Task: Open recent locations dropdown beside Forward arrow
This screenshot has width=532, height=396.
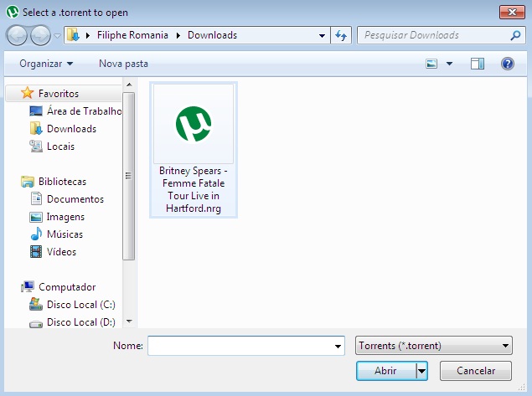Action: point(57,35)
